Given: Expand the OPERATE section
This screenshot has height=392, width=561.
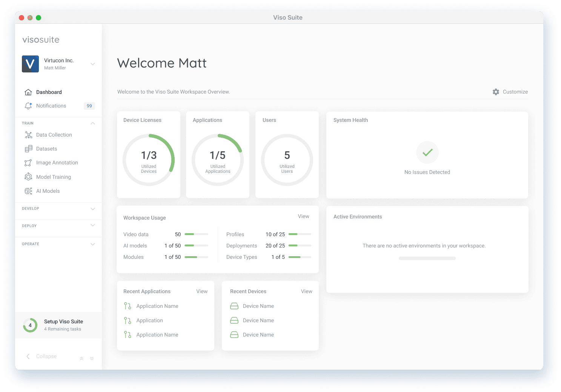Looking at the screenshot, I should [93, 244].
